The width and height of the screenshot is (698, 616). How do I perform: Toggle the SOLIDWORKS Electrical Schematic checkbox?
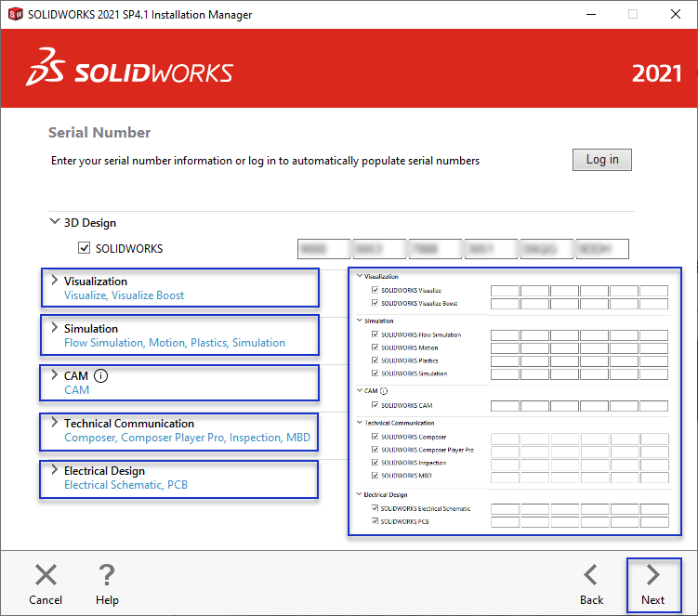375,508
